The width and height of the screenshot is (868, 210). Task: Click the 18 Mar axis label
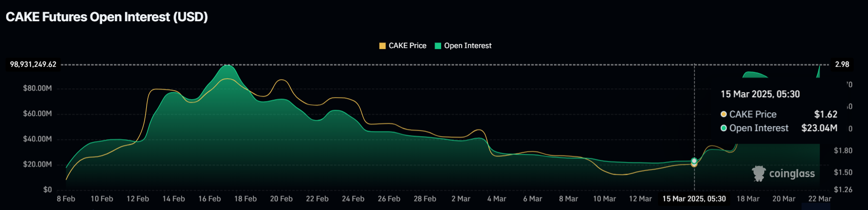point(748,199)
